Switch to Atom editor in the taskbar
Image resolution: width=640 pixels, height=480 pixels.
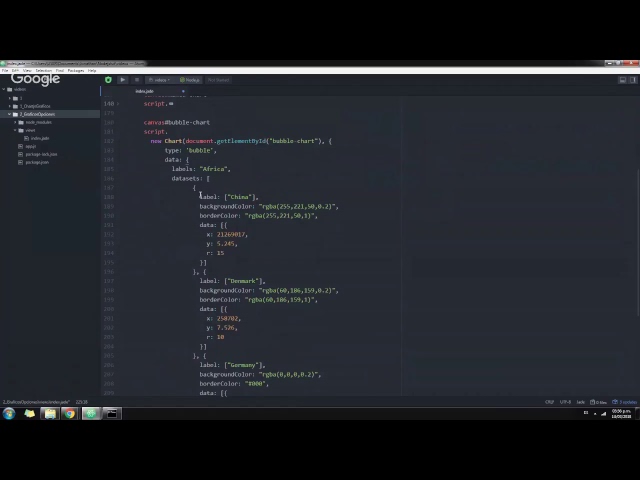click(91, 413)
